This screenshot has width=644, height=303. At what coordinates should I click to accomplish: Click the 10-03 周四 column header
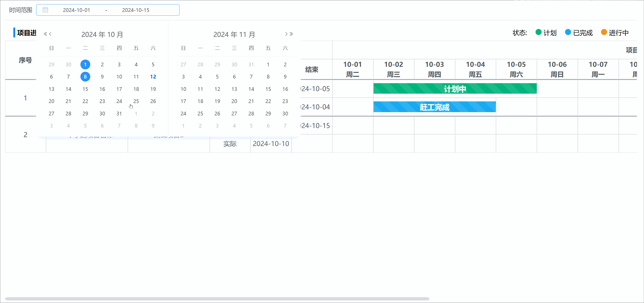coord(435,69)
